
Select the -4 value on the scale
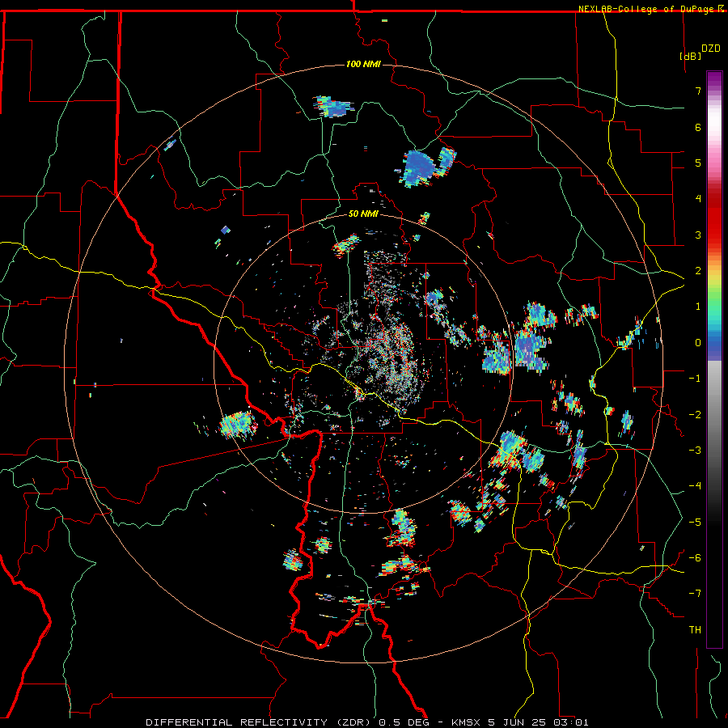695,486
